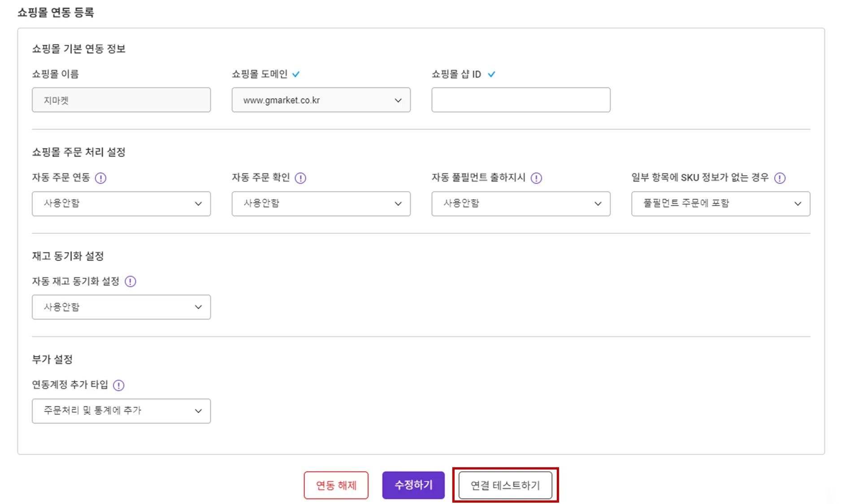Image resolution: width=841 pixels, height=504 pixels.
Task: Expand the 자동 풀필먼트 출하지시 dropdown
Action: coord(520,204)
